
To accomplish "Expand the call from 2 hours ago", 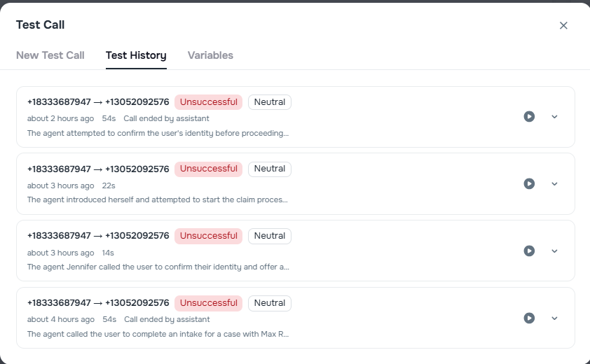I will (554, 117).
